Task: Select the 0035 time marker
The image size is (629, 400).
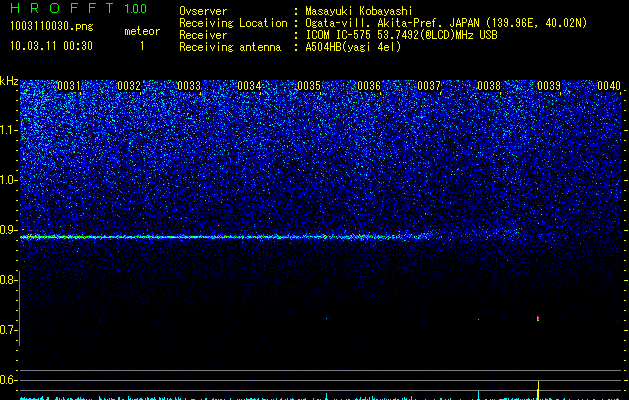Action: [x=309, y=86]
